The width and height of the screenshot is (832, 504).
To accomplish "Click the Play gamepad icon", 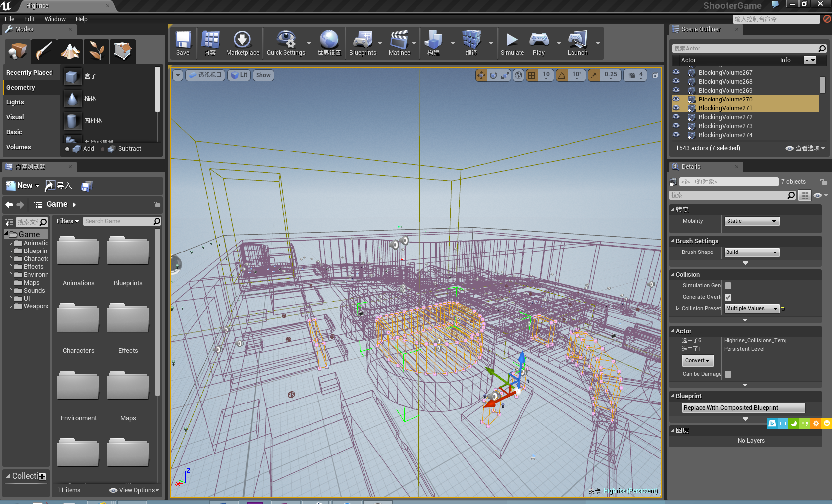I will click(x=539, y=43).
